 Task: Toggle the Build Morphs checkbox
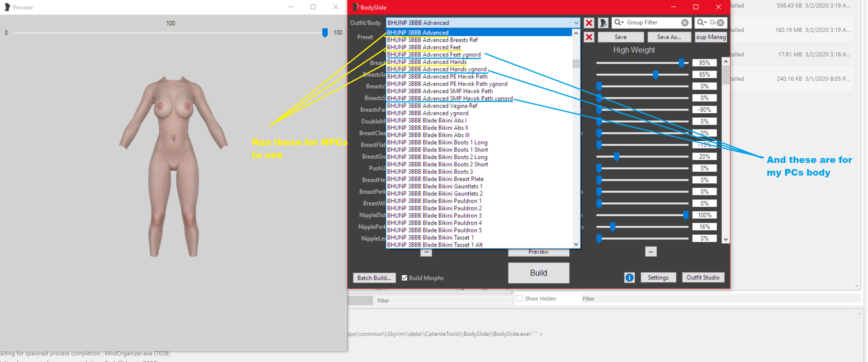404,278
